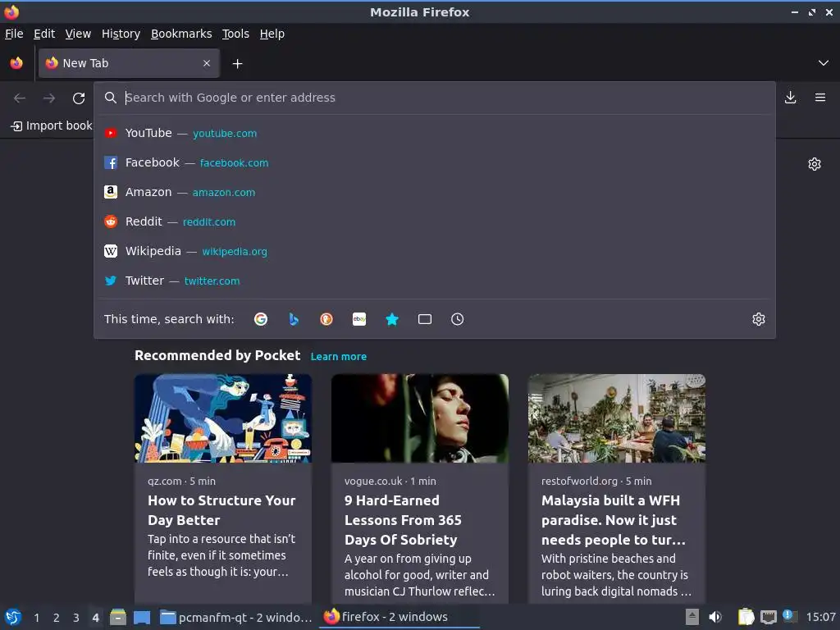Select YouTube suggestion row
The image size is (840, 630).
point(435,133)
